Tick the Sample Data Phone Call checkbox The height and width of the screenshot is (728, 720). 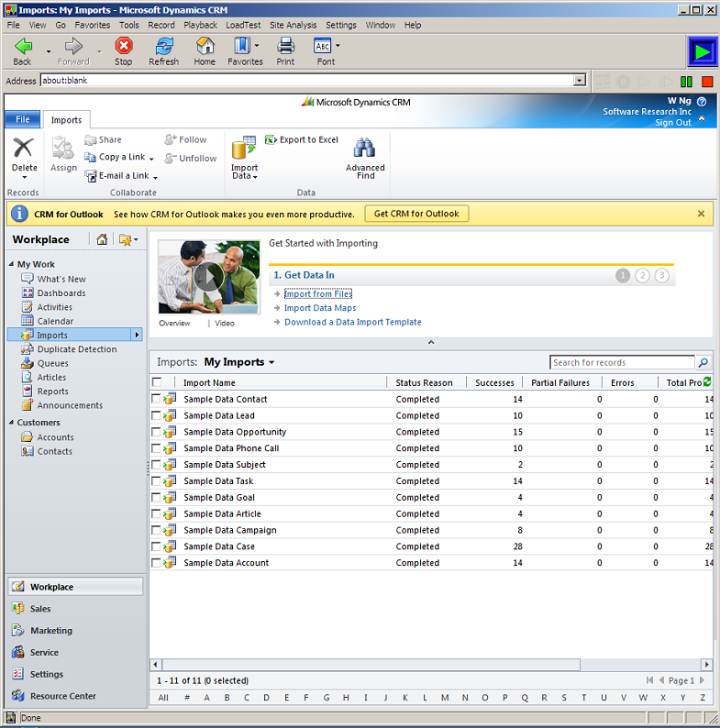tap(156, 448)
